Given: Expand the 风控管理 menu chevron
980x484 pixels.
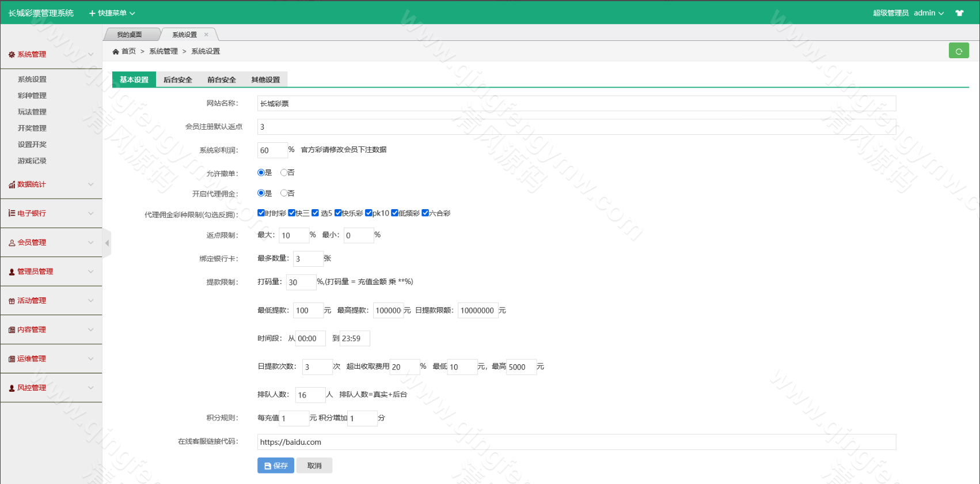Looking at the screenshot, I should (x=91, y=388).
